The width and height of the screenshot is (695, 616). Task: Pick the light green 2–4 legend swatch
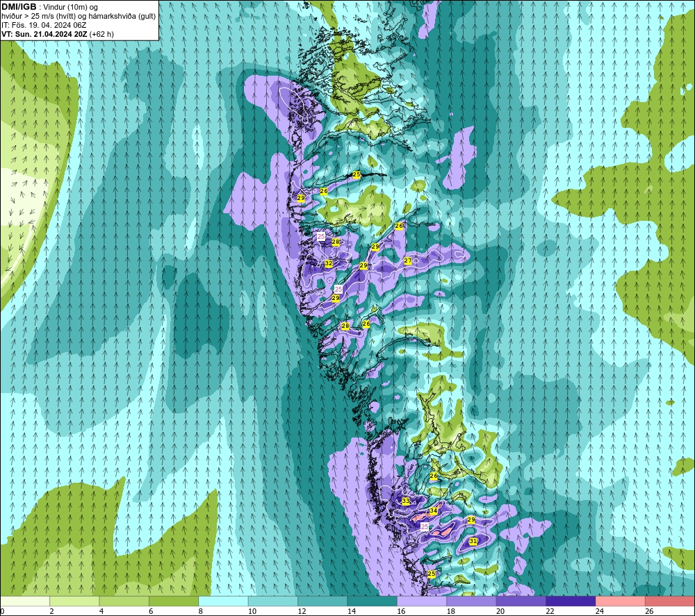pyautogui.click(x=74, y=601)
